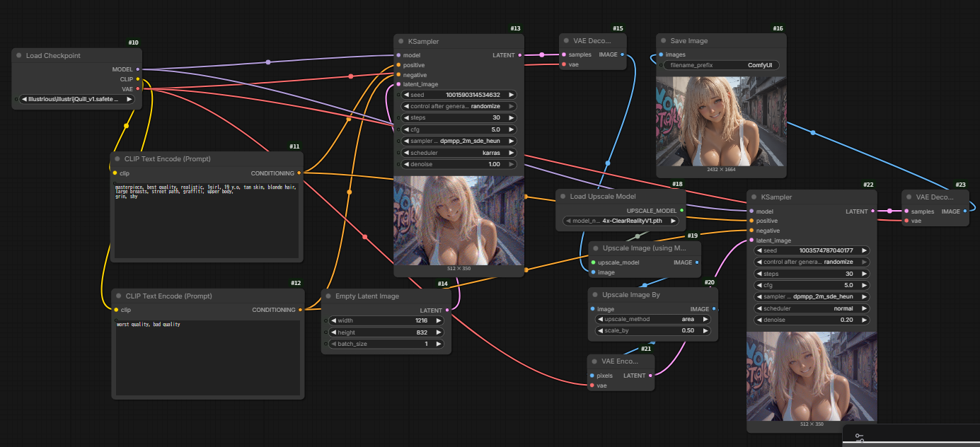The width and height of the screenshot is (980, 447).
Task: Toggle collapse dot on the VAE Encode node
Action: coord(594,361)
